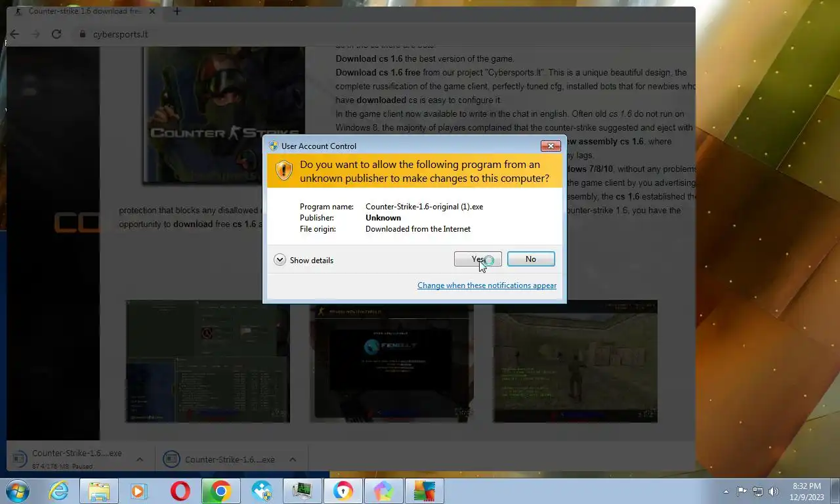Image resolution: width=840 pixels, height=504 pixels.
Task: Open Windows Media Player from taskbar
Action: click(x=139, y=491)
